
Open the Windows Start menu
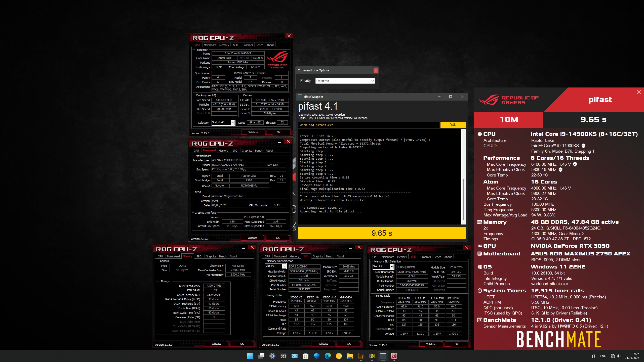coord(250,356)
